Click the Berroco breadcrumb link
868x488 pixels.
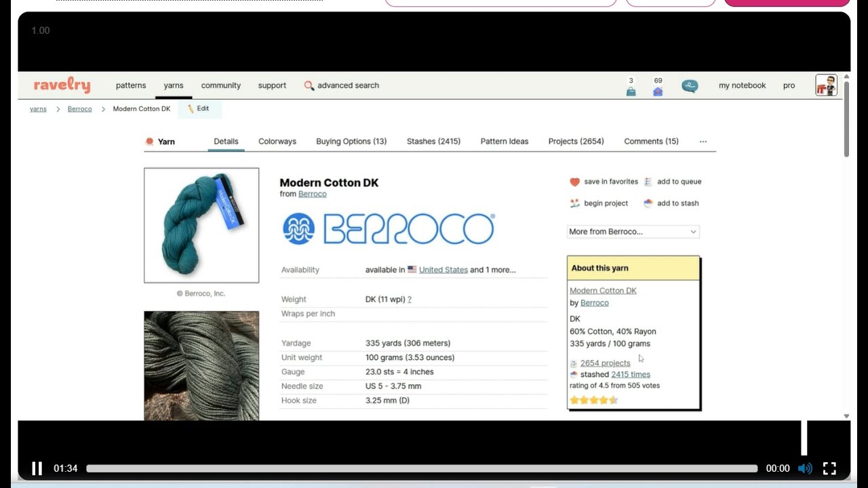(79, 109)
